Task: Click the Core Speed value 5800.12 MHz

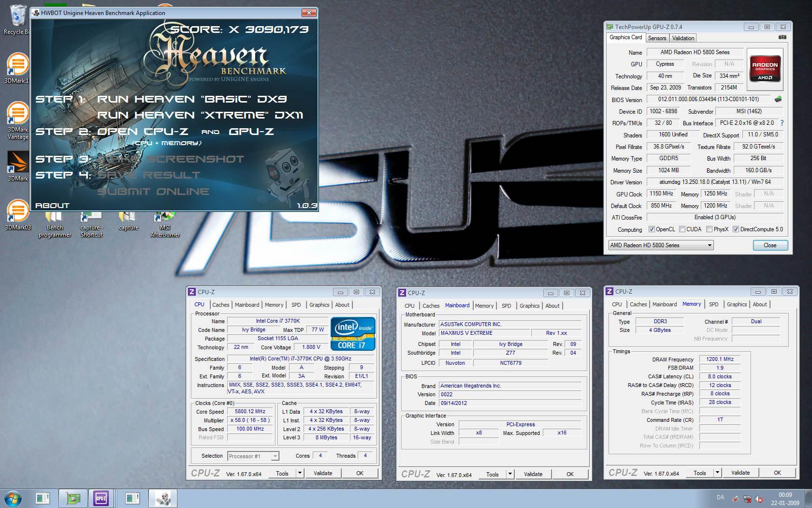Action: pos(250,412)
